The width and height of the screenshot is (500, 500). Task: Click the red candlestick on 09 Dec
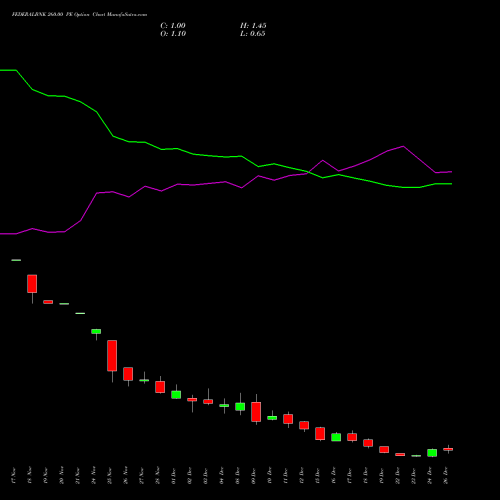click(256, 412)
